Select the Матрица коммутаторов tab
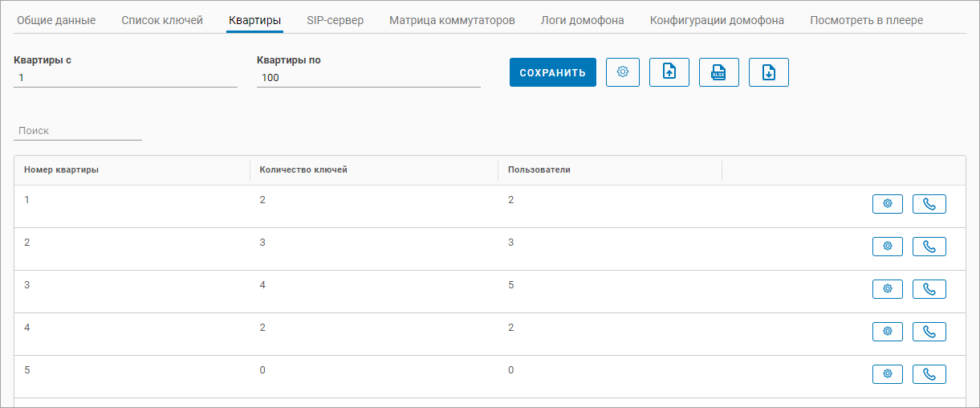The image size is (980, 408). 452,20
